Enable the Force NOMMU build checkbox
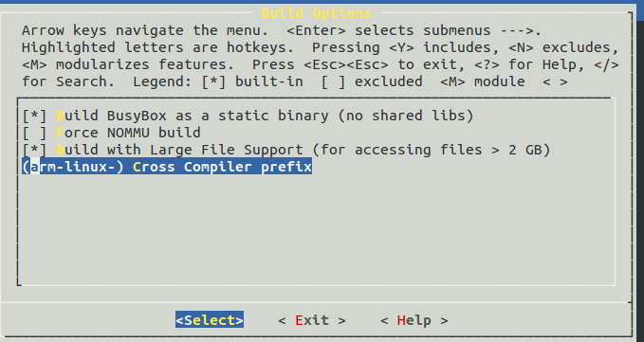 click(x=34, y=133)
